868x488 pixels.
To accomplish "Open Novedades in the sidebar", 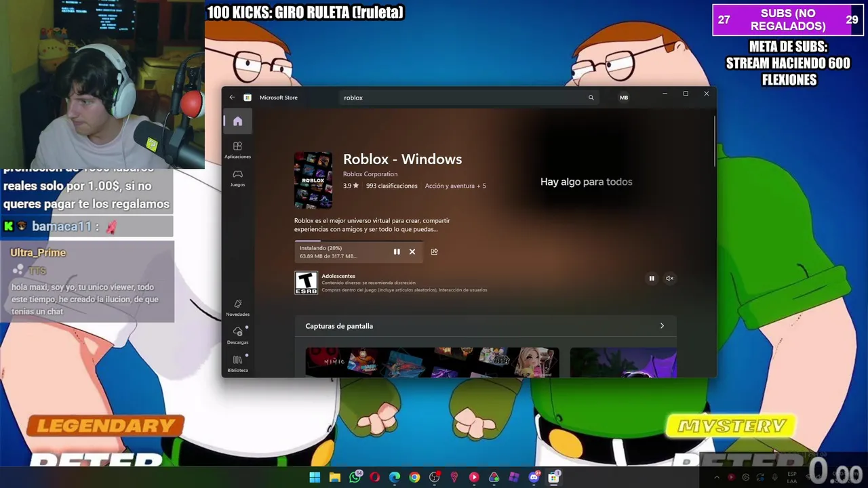I will point(237,308).
